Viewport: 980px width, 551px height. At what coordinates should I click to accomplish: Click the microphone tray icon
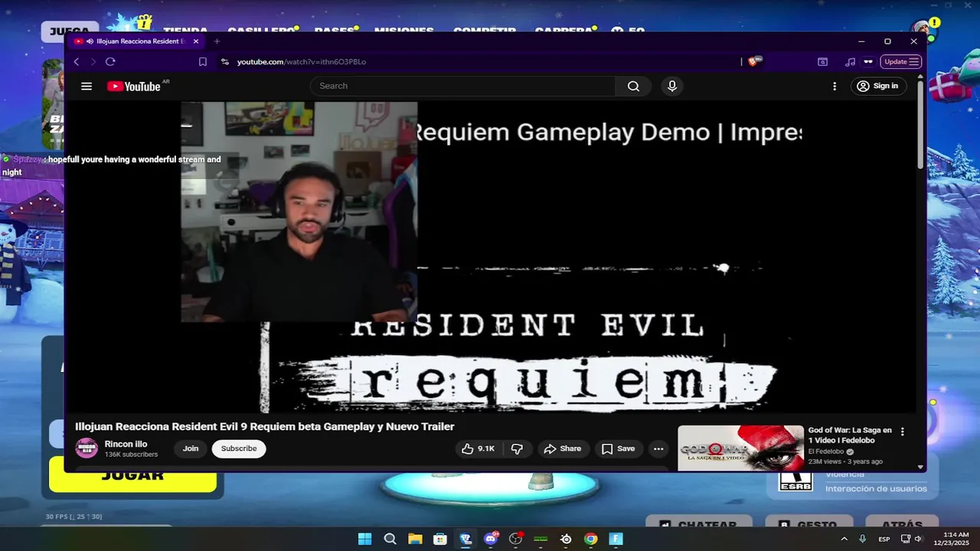tap(863, 539)
